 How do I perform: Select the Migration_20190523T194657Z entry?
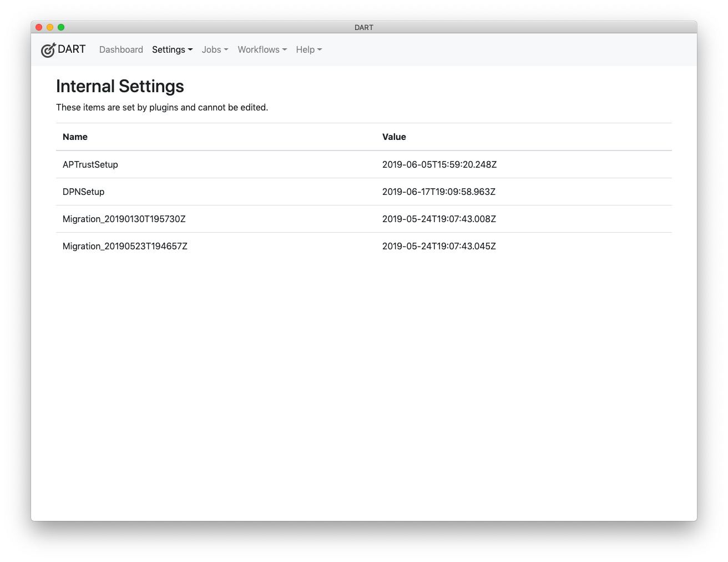click(x=124, y=246)
